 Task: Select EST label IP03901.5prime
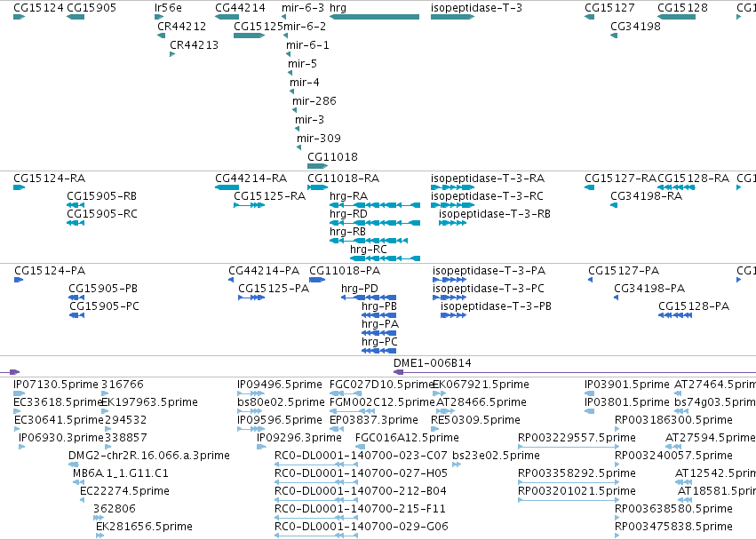627,385
